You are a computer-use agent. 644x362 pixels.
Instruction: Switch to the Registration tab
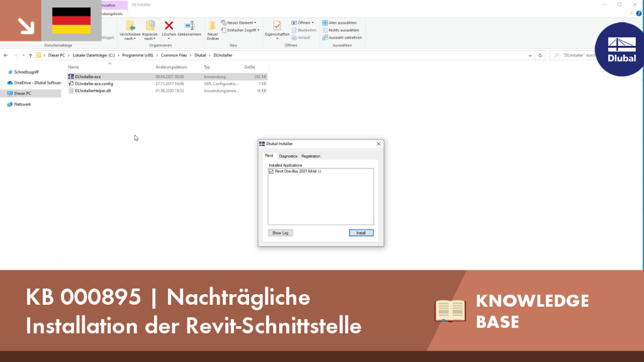click(x=311, y=156)
